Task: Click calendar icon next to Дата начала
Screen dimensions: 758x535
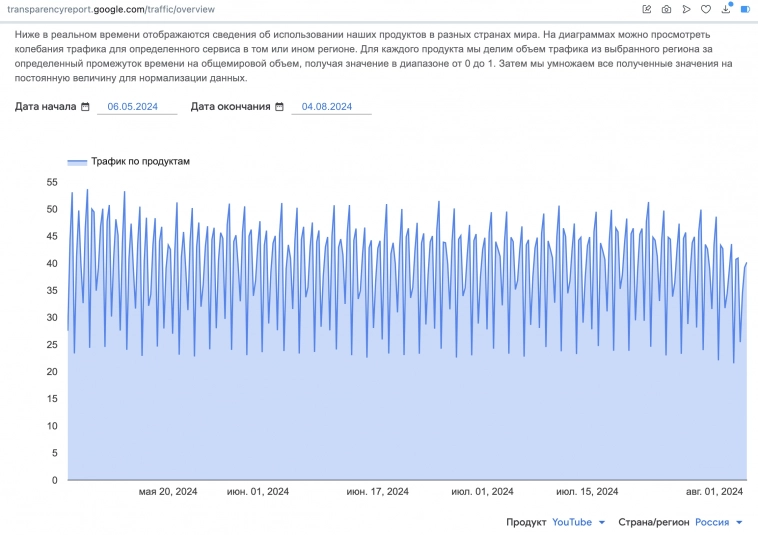Action: click(85, 107)
